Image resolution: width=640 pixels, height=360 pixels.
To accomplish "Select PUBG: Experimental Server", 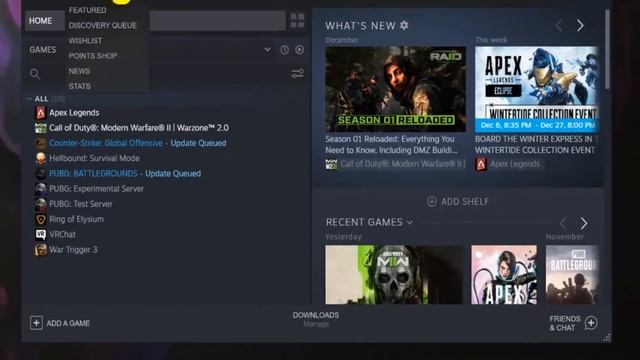I will pyautogui.click(x=96, y=189).
